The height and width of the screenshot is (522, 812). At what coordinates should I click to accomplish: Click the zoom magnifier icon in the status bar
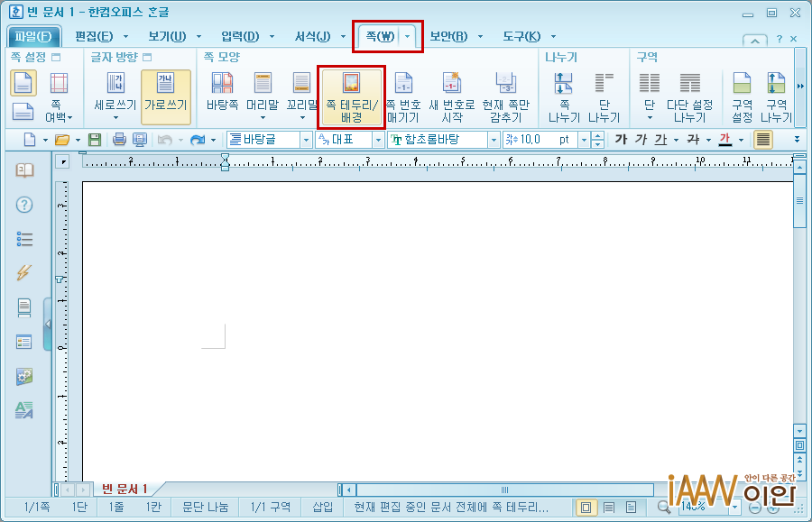(x=663, y=508)
